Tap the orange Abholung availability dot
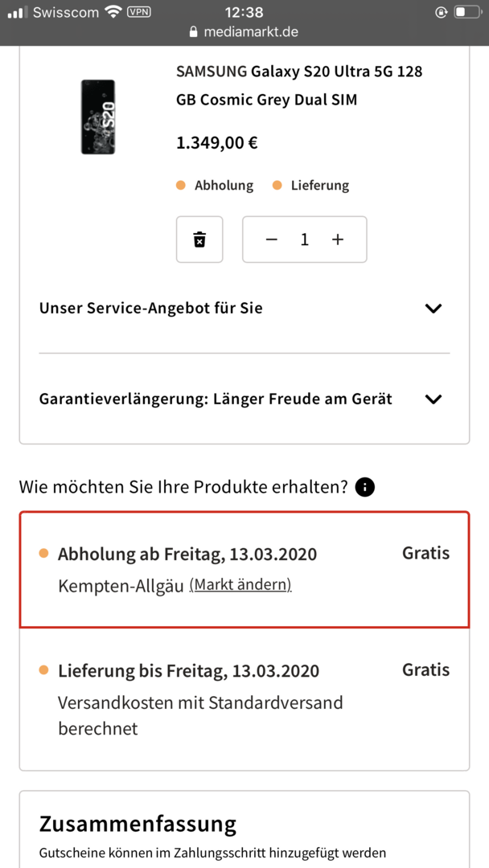Image resolution: width=489 pixels, height=868 pixels. pyautogui.click(x=180, y=186)
